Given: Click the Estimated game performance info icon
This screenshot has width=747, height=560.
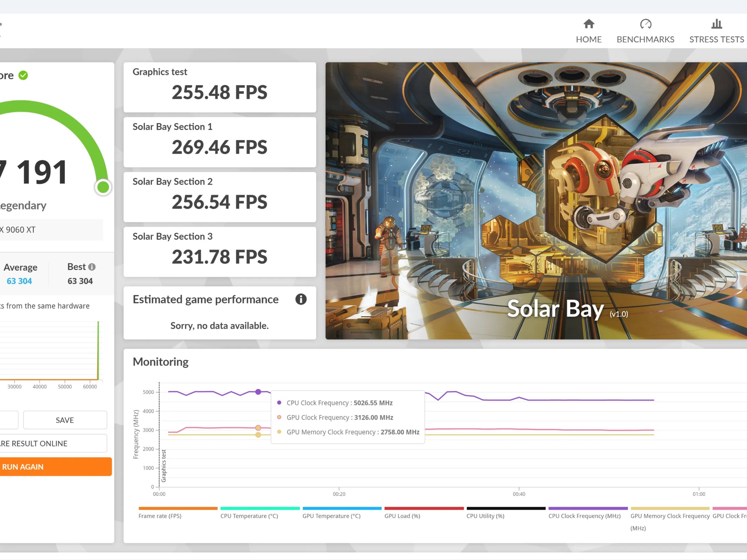Looking at the screenshot, I should tap(301, 299).
